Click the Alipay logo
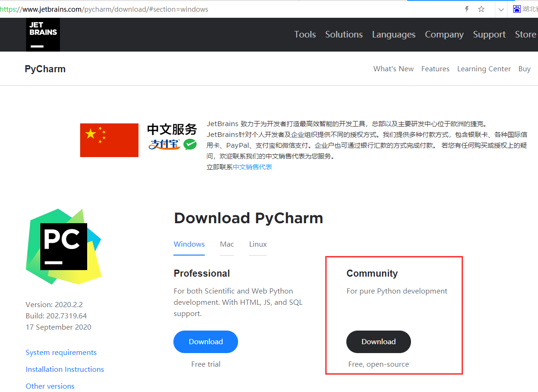The width and height of the screenshot is (538, 392). 164,144
